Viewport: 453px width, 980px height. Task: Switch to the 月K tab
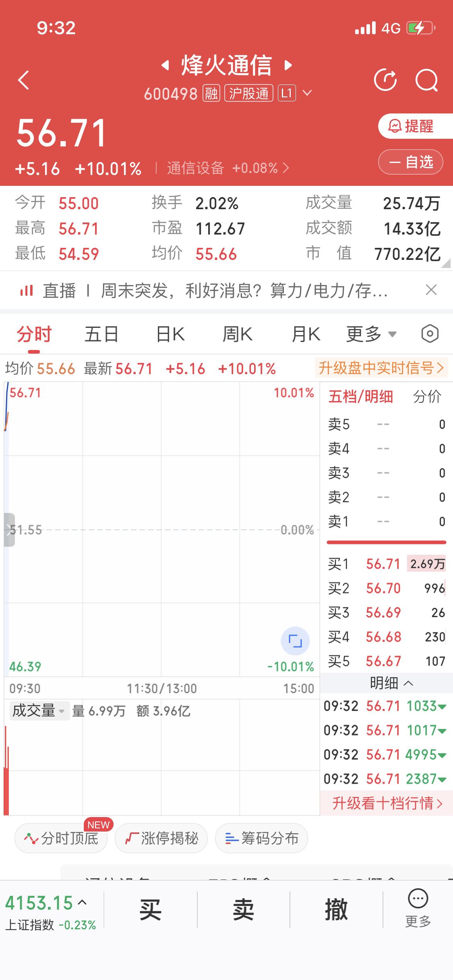click(306, 334)
